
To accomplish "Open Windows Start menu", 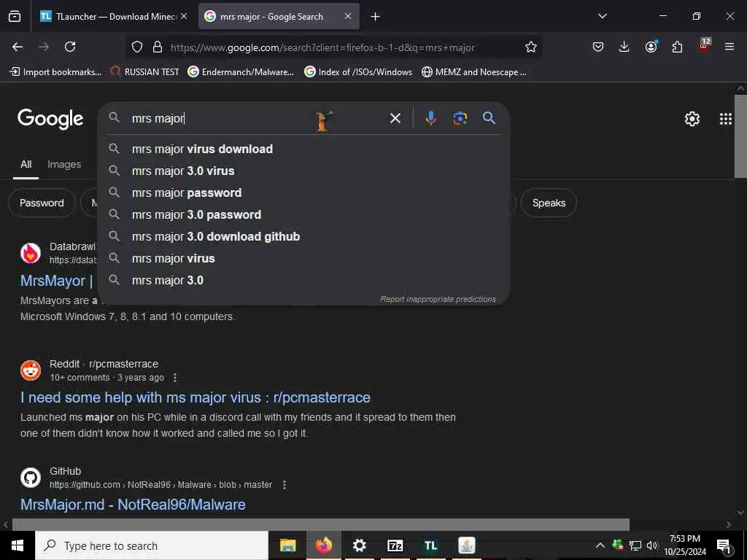I will click(x=18, y=545).
